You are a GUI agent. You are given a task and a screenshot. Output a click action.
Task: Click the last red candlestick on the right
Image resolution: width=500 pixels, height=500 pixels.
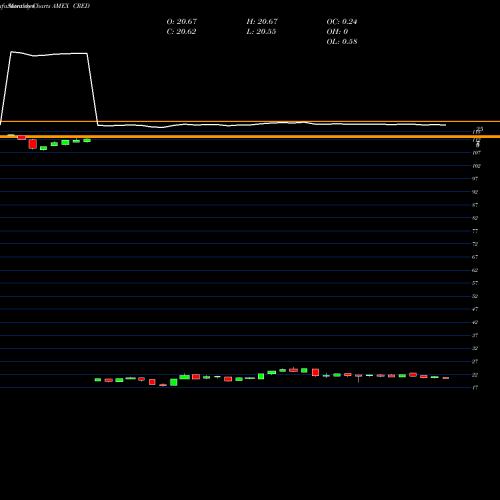446,378
